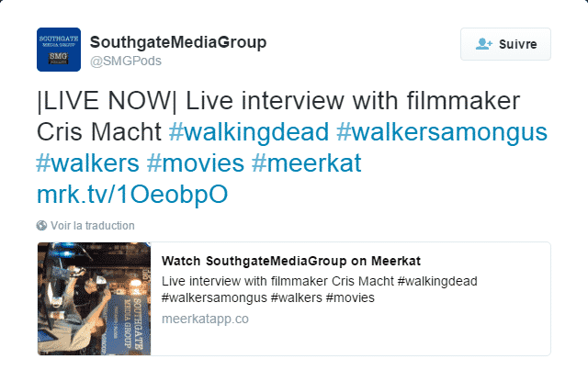Screen dimensions: 588x370
Task: Follow the account with the Suivre button
Action: 505,44
